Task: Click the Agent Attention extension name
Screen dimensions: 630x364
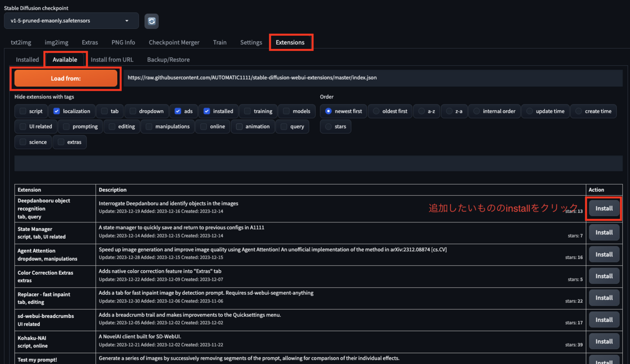Action: tap(36, 251)
